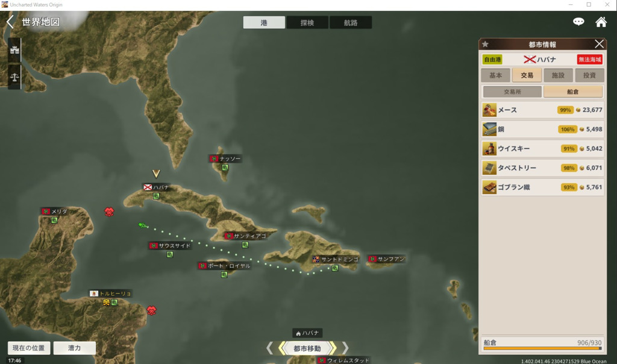Open the 交易 city info tab

pyautogui.click(x=527, y=75)
